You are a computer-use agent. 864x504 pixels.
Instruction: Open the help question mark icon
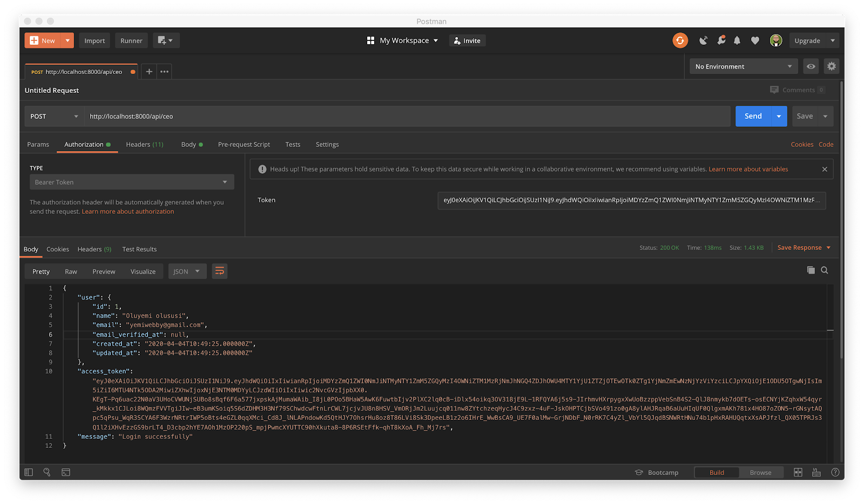(835, 472)
